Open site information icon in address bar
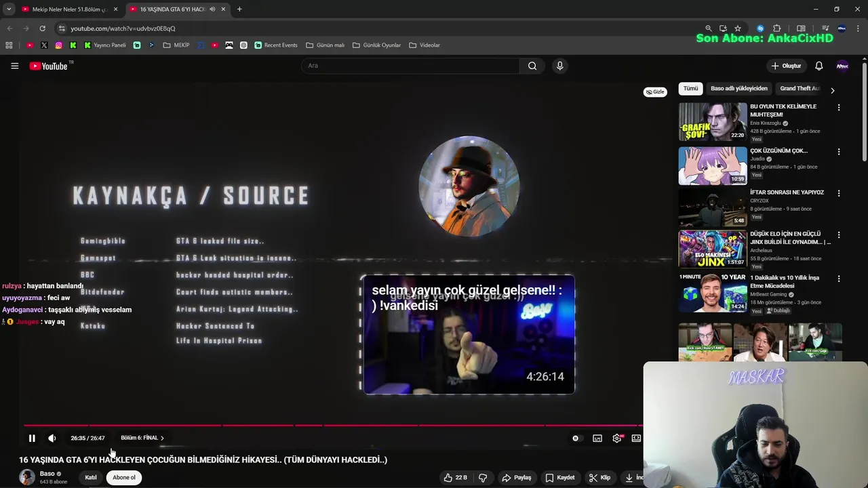The image size is (868, 488). click(62, 28)
